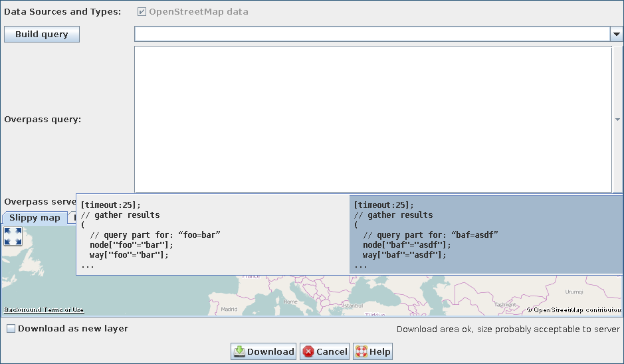Image resolution: width=624 pixels, height=364 pixels.
Task: Open the Background Terms of Use link
Action: [x=44, y=310]
